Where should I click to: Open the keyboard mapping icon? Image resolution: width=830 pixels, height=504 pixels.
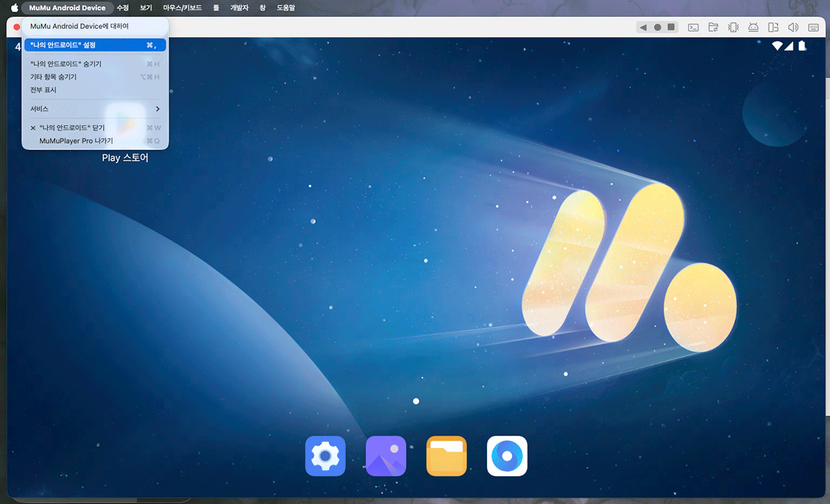[813, 28]
